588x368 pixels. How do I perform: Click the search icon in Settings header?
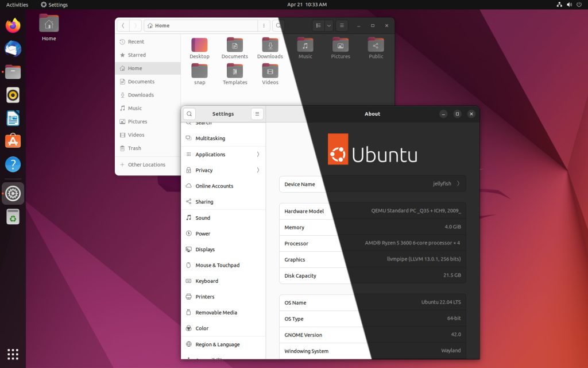[x=189, y=114]
